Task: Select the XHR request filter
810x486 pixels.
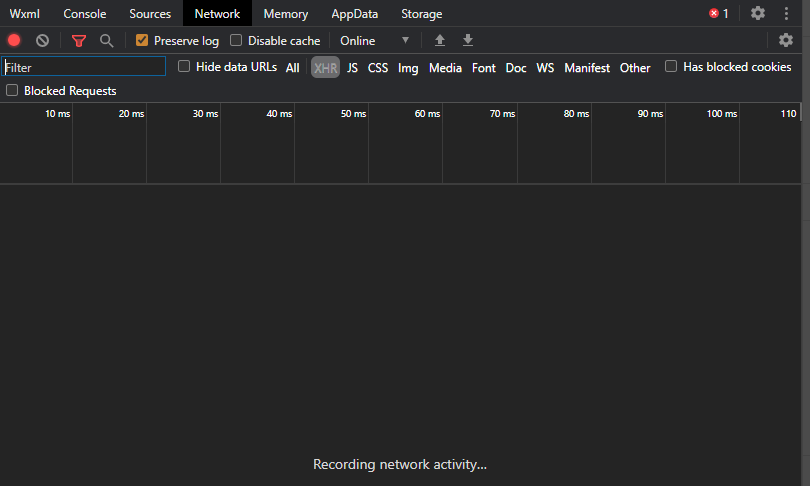Action: (325, 68)
